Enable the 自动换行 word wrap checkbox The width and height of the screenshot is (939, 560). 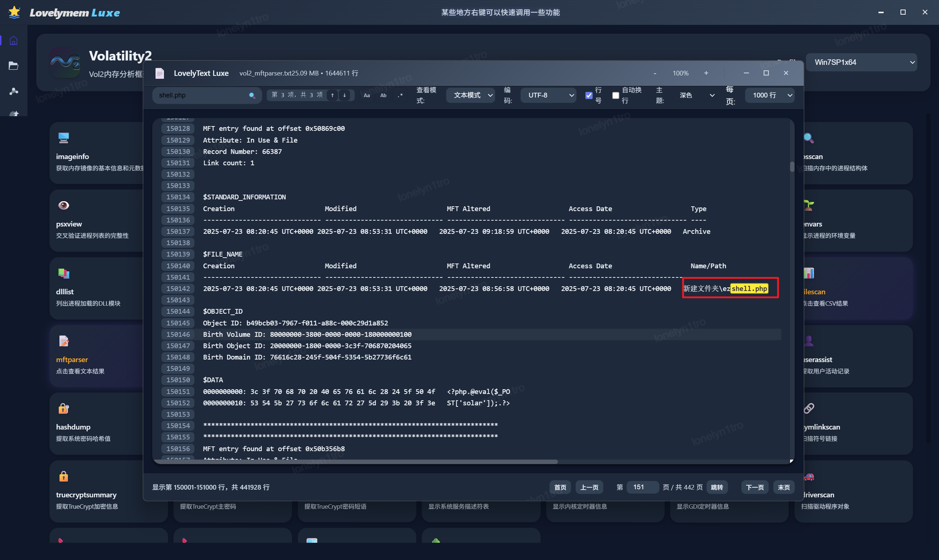[615, 96]
